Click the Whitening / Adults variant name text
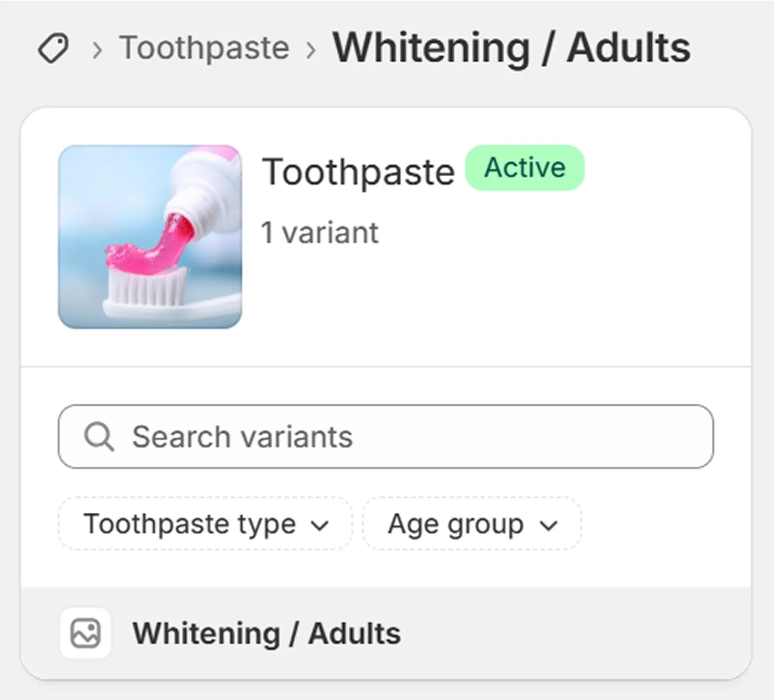The width and height of the screenshot is (774, 700). pos(266,633)
